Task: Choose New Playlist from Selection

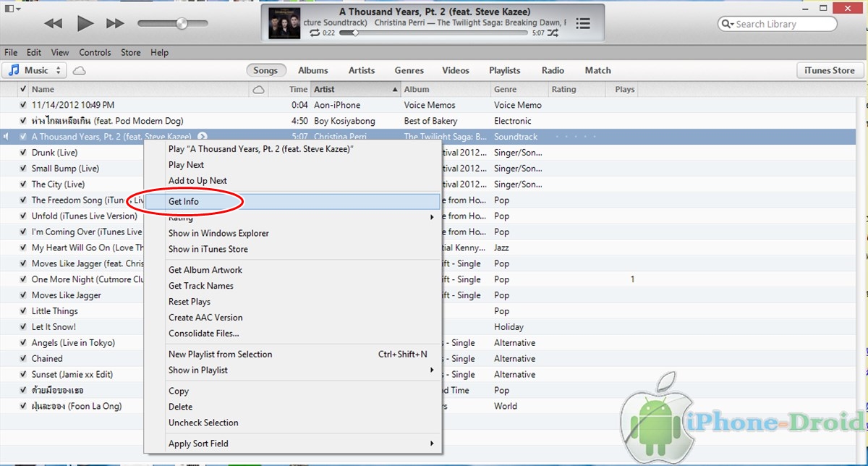Action: point(293,355)
